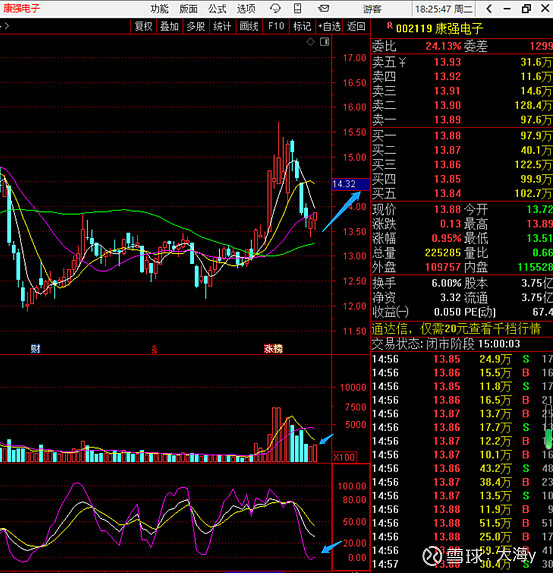Click the X100 volume scale label

344,458
